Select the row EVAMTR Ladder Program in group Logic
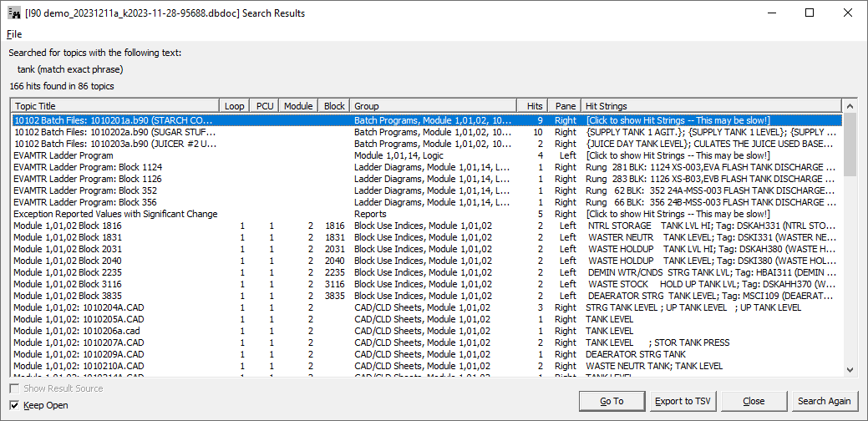 click(427, 155)
